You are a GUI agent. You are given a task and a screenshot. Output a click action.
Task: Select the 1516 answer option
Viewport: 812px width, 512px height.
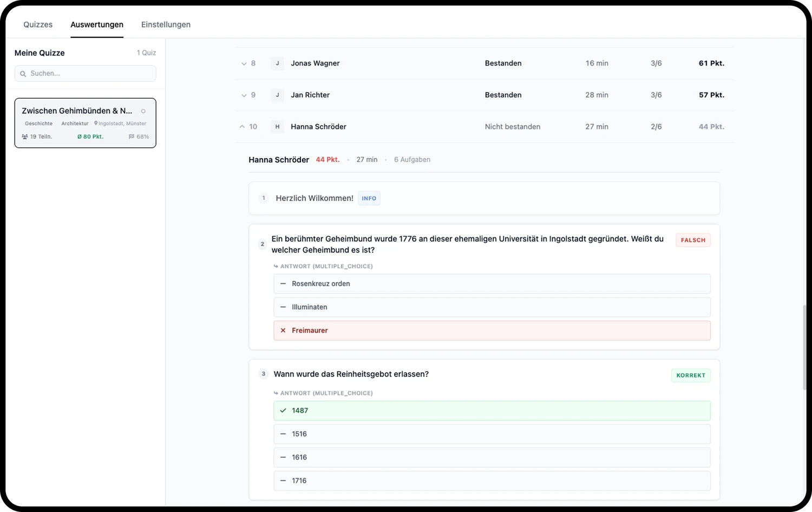[492, 434]
